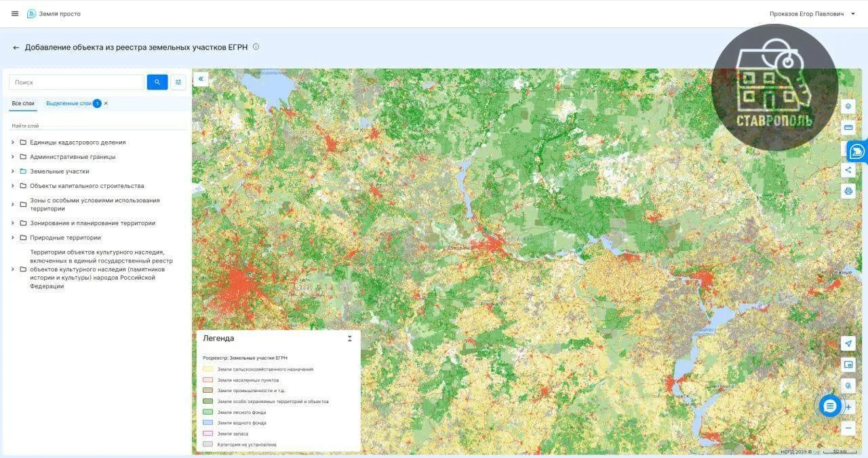Click the blue search magnifier button
This screenshot has height=458, width=868.
point(157,82)
